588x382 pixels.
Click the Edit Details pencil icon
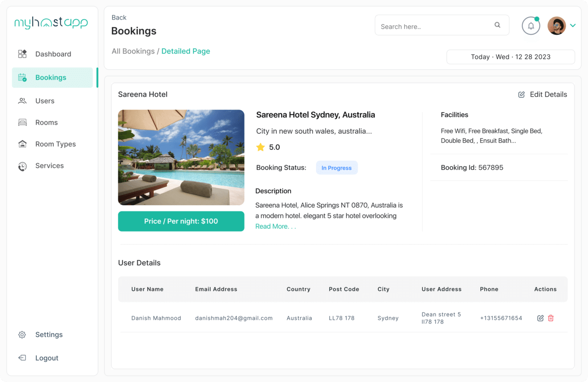coord(521,95)
